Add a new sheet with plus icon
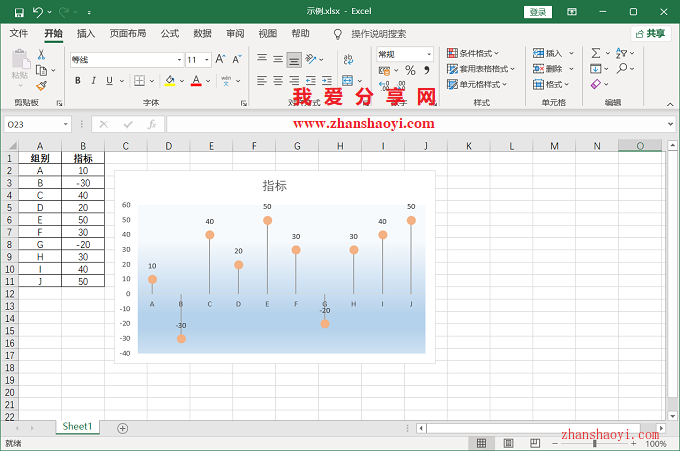This screenshot has width=680, height=451. coord(123,428)
